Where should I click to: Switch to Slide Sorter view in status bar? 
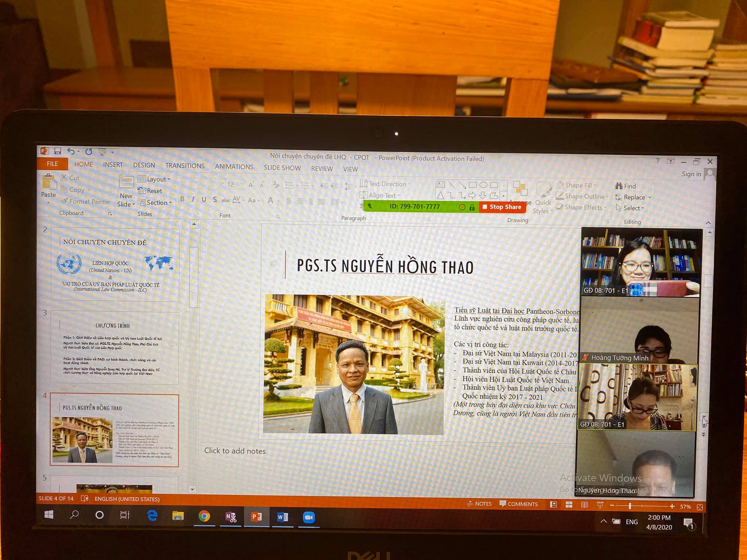tap(569, 505)
